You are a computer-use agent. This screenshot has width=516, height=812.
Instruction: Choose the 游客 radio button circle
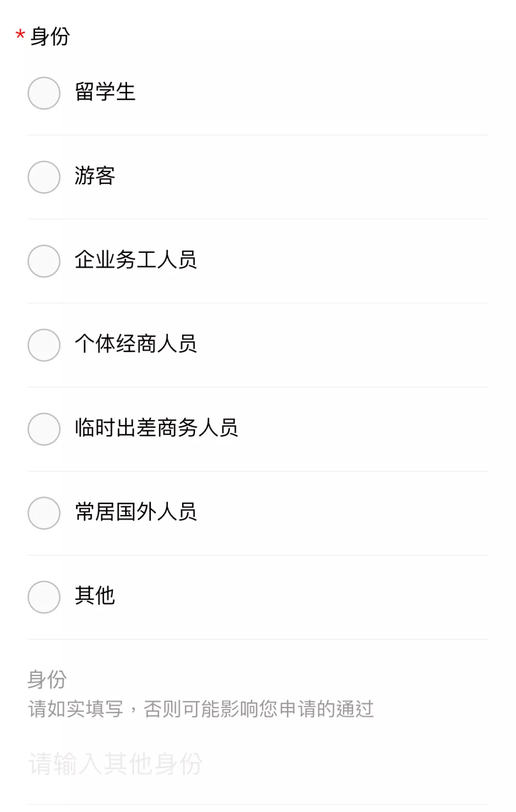pyautogui.click(x=44, y=177)
